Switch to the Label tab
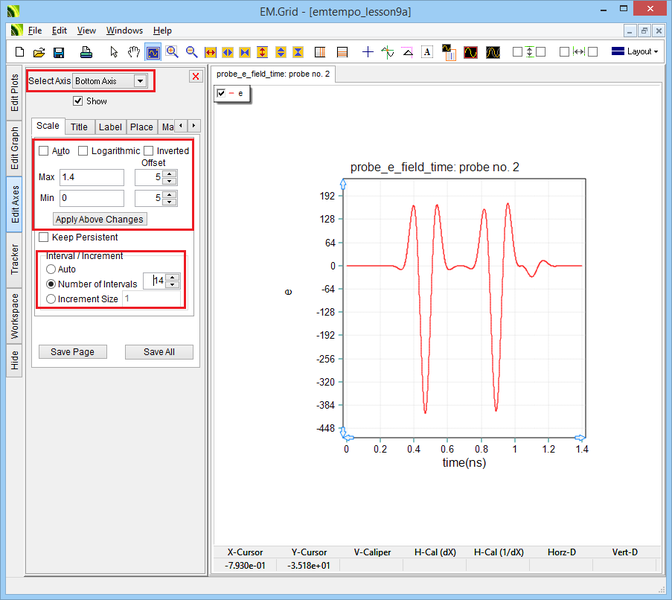The height and width of the screenshot is (600, 672). click(110, 127)
